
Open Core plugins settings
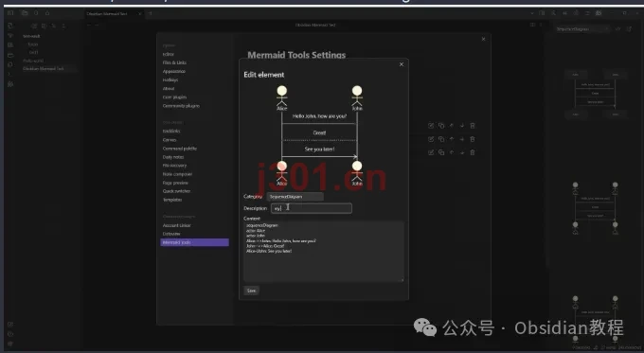[x=174, y=97]
